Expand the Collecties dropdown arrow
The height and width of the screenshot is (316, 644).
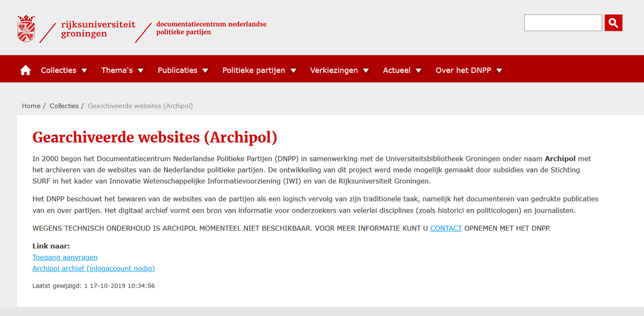pyautogui.click(x=84, y=70)
